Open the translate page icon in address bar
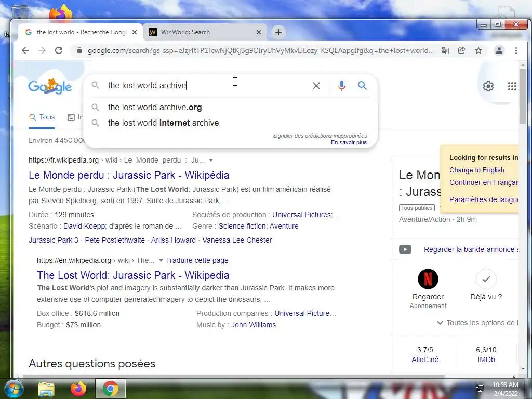Screen dimensions: 532x399 click(x=445, y=50)
